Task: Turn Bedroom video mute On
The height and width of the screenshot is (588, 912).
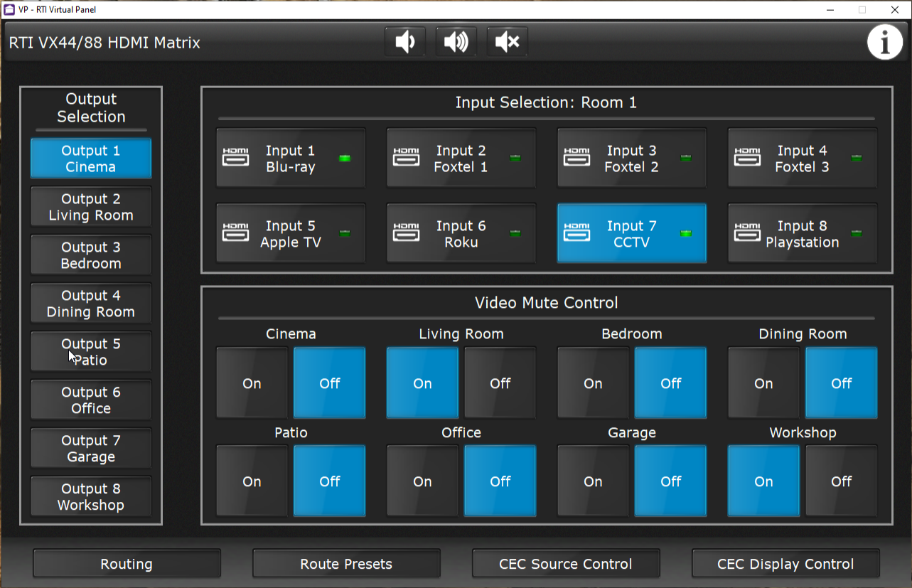Action: pos(594,383)
